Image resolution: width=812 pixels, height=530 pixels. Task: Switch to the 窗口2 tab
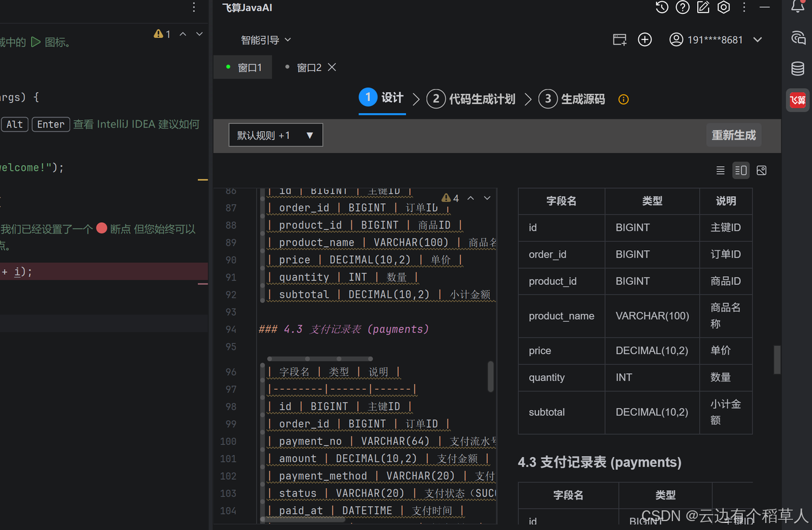click(x=308, y=67)
